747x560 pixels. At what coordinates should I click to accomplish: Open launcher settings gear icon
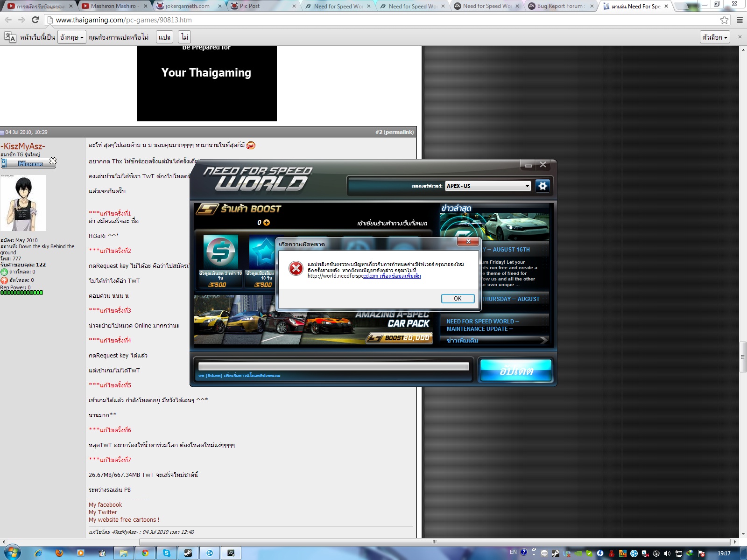543,186
